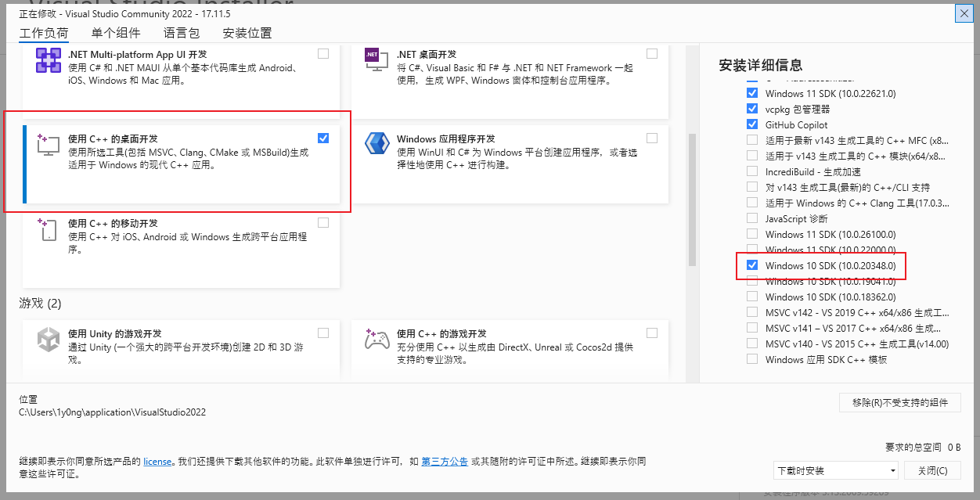The width and height of the screenshot is (980, 500).
Task: Select the 使用C++的游戏开发 controller icon
Action: 377,340
